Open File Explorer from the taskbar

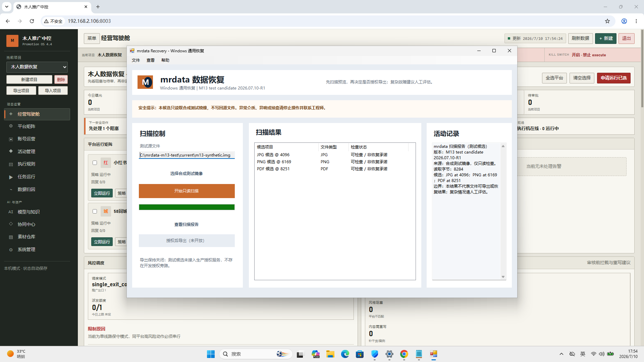[330, 354]
